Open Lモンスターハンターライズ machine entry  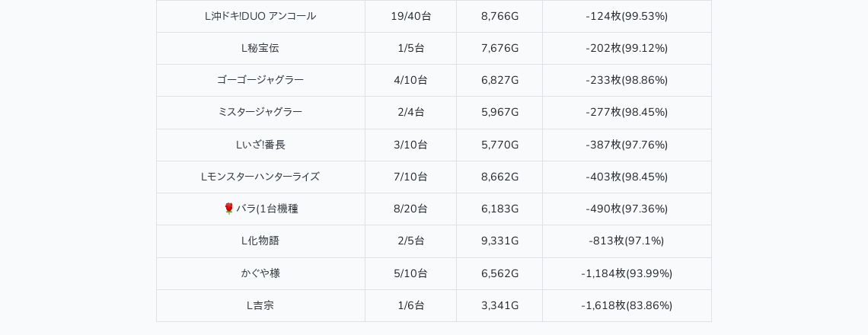260,177
